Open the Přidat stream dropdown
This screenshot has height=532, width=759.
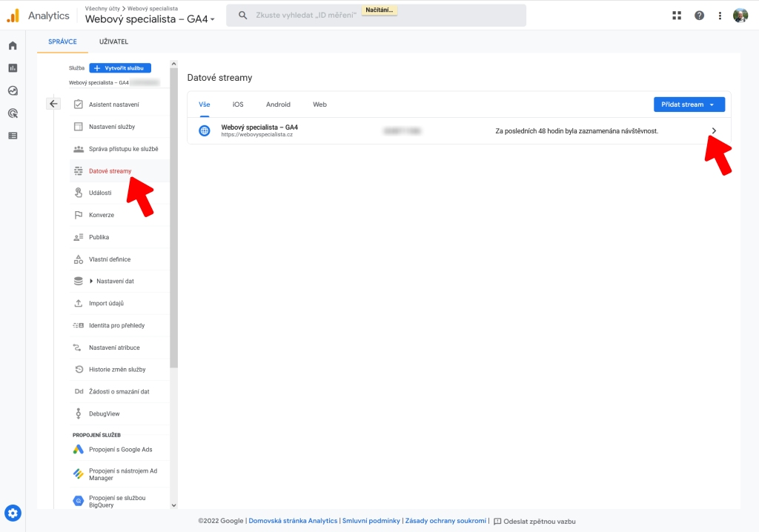pyautogui.click(x=689, y=104)
